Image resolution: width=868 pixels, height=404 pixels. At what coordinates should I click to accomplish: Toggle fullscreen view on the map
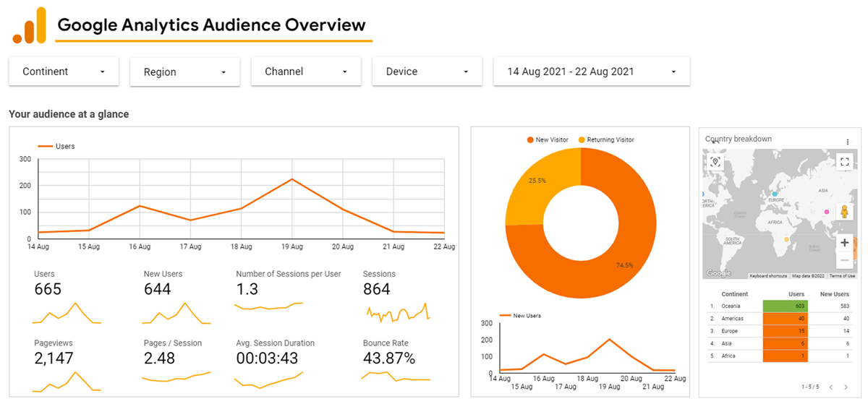(x=844, y=161)
